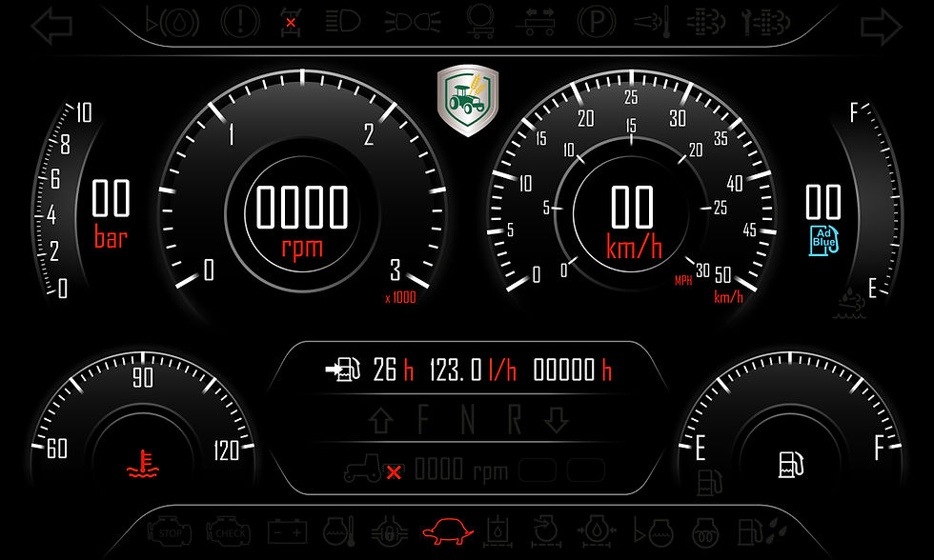This screenshot has height=560, width=934.
Task: Select the high beam headlight indicator
Action: click(x=344, y=22)
